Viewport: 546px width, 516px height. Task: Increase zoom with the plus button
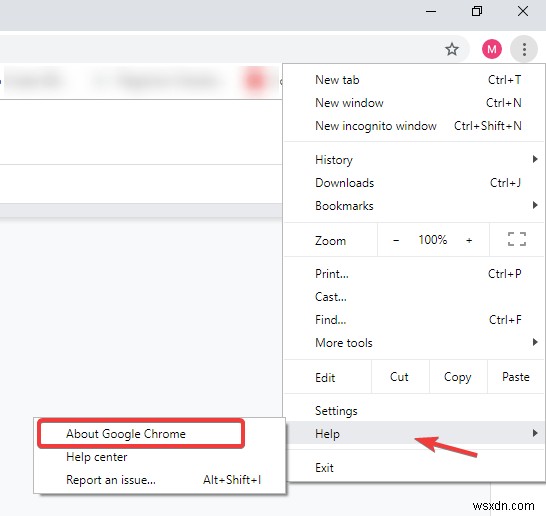point(469,240)
